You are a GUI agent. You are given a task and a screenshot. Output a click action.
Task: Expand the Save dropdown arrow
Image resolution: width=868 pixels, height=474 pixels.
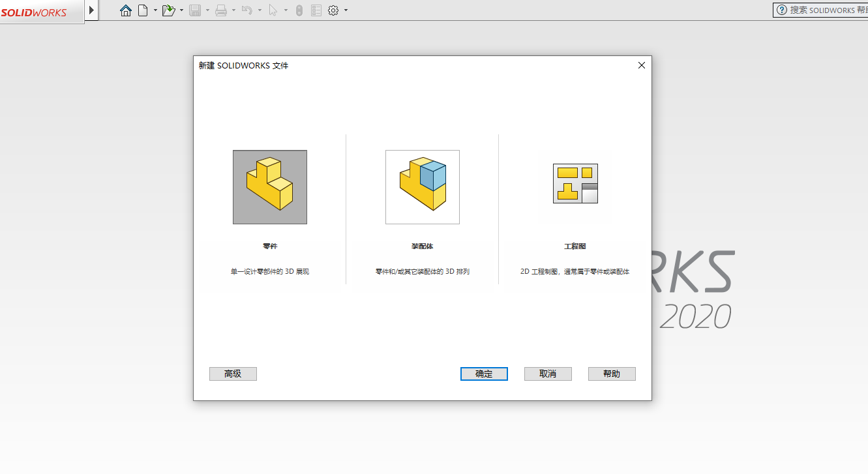207,10
